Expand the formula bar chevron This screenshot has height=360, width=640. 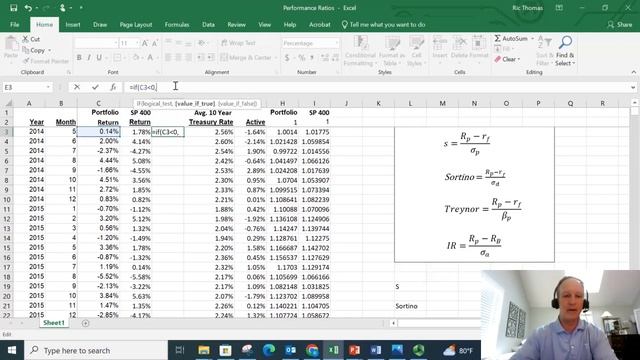(x=633, y=87)
